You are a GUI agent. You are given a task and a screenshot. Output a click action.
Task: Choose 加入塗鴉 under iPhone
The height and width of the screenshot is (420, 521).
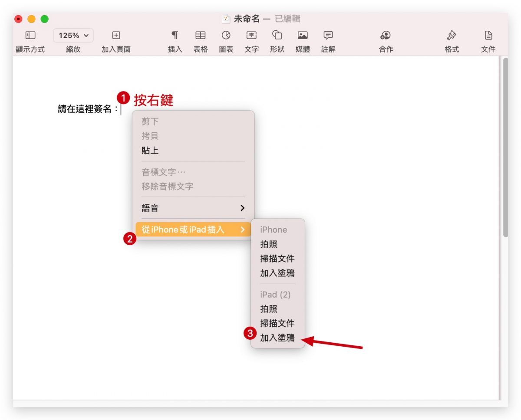(x=278, y=273)
